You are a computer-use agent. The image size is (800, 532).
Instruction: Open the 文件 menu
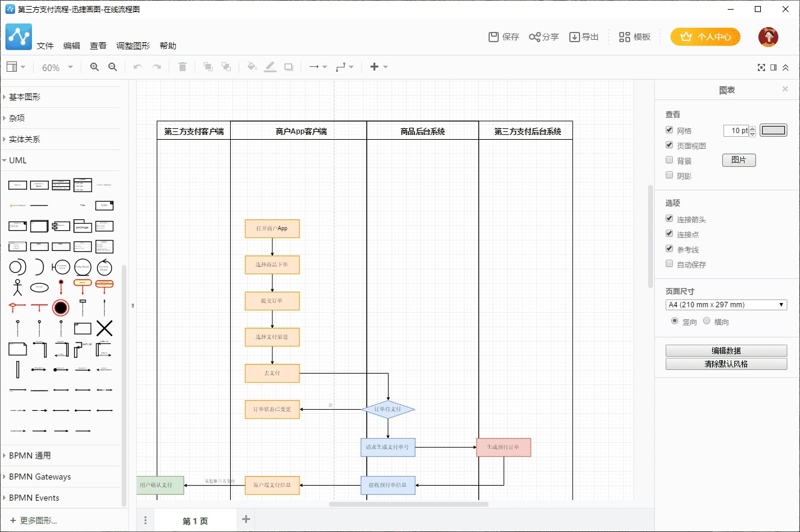pos(45,46)
